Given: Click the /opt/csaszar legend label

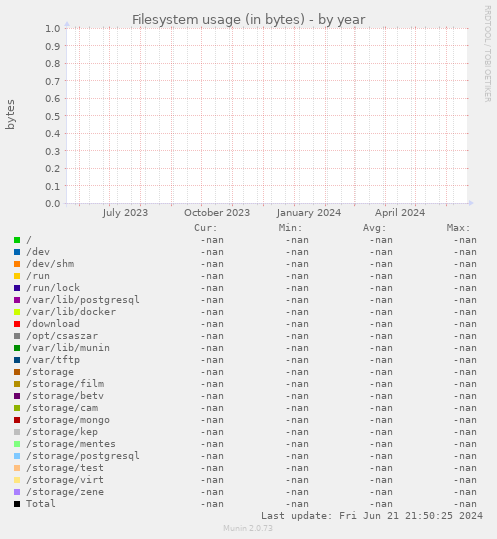Looking at the screenshot, I should pyautogui.click(x=62, y=336).
